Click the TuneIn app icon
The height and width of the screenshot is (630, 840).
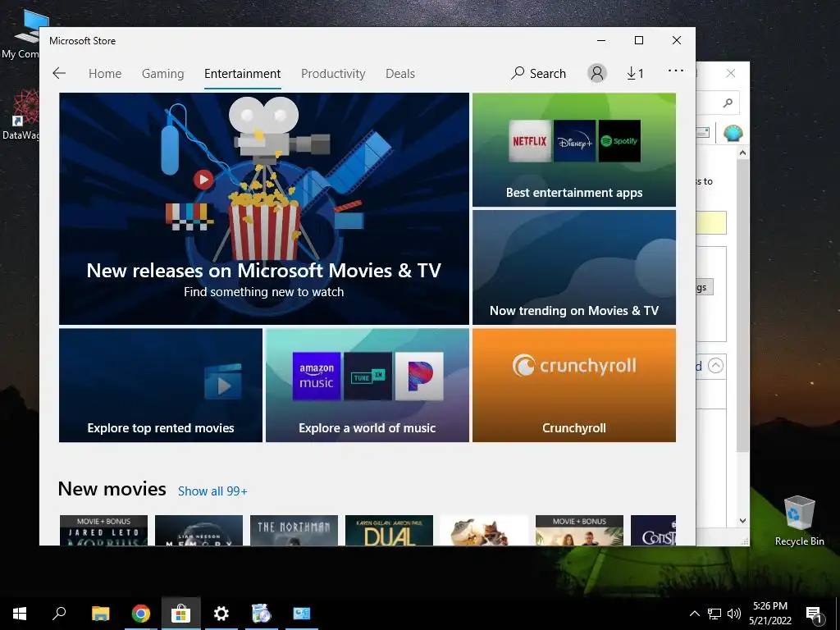367,376
